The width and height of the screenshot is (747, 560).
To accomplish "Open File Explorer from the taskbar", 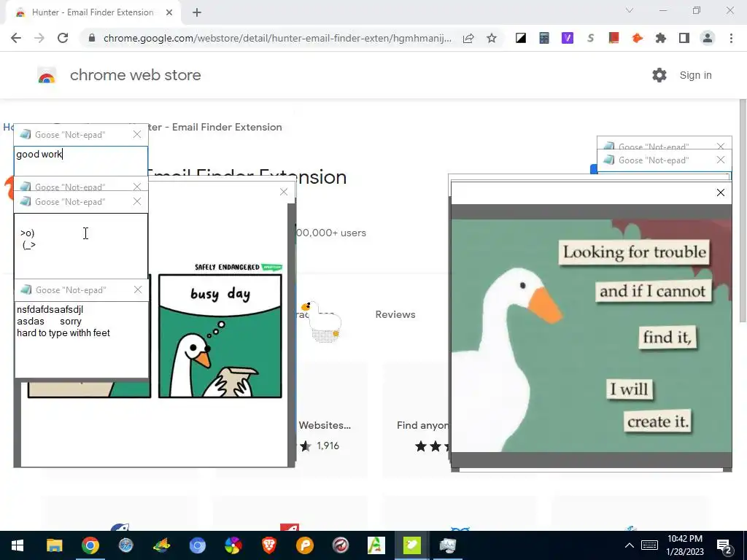I will (x=54, y=545).
